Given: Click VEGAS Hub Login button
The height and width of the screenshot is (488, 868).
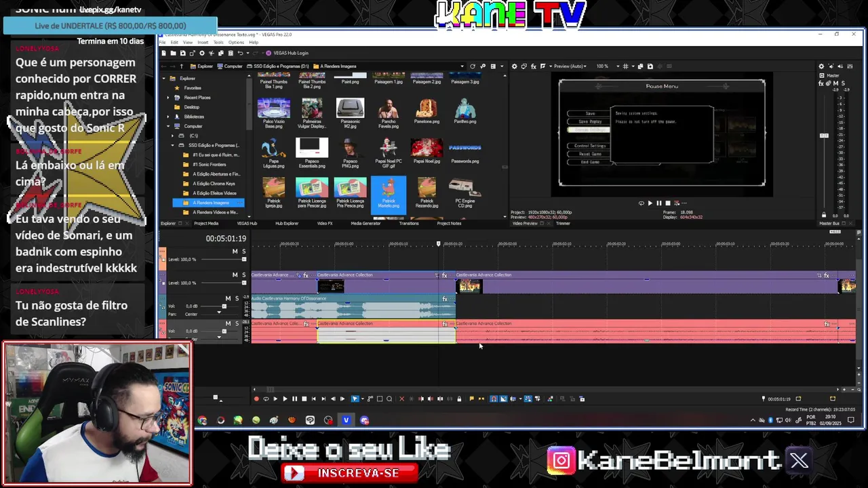Looking at the screenshot, I should click(x=287, y=53).
